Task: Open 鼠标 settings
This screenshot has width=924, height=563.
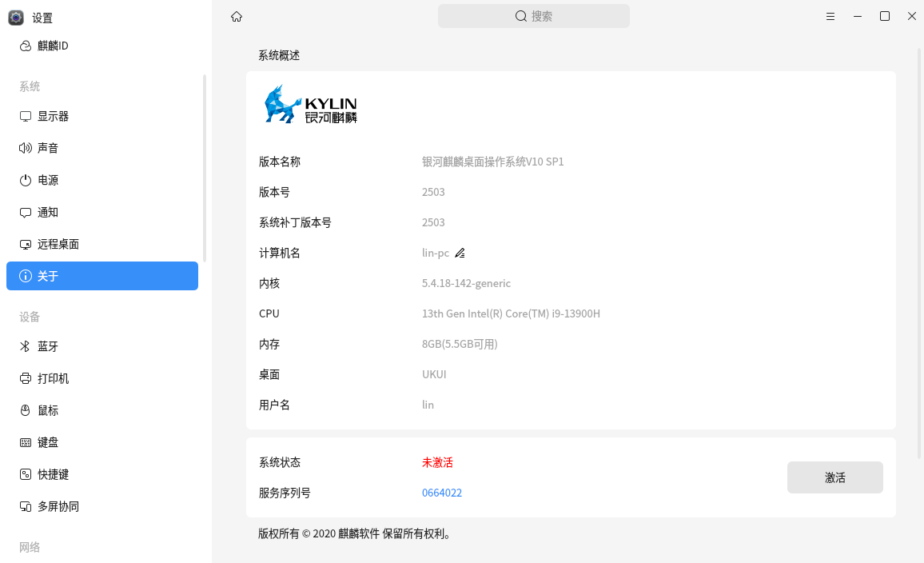Action: coord(102,410)
